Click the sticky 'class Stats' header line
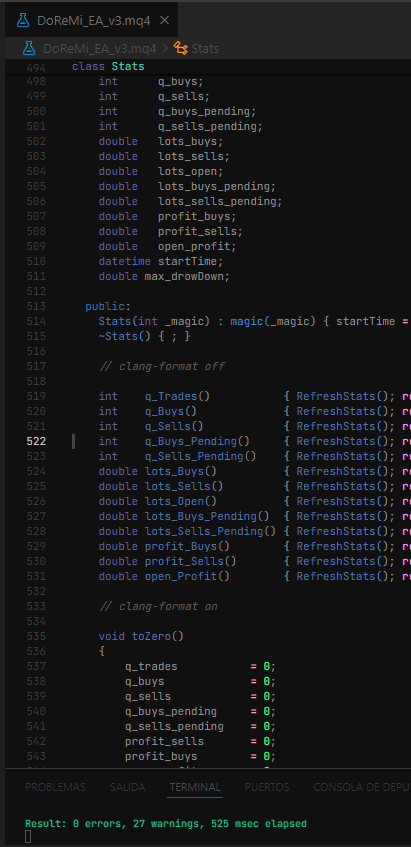The width and height of the screenshot is (411, 847). tap(108, 66)
